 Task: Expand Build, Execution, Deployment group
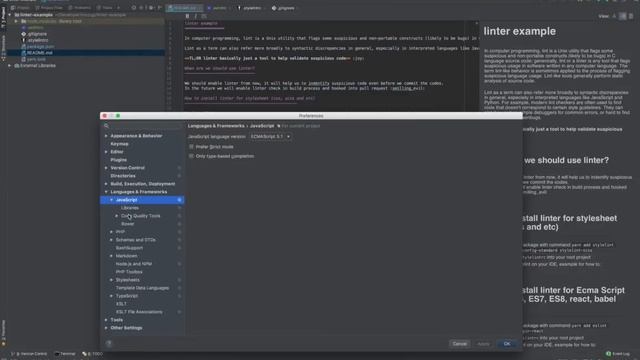coord(106,184)
